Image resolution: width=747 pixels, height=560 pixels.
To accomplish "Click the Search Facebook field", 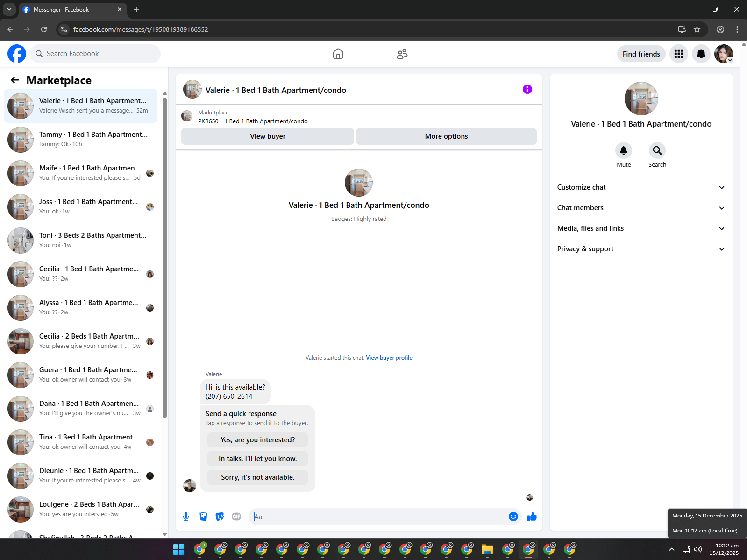I will (x=95, y=54).
